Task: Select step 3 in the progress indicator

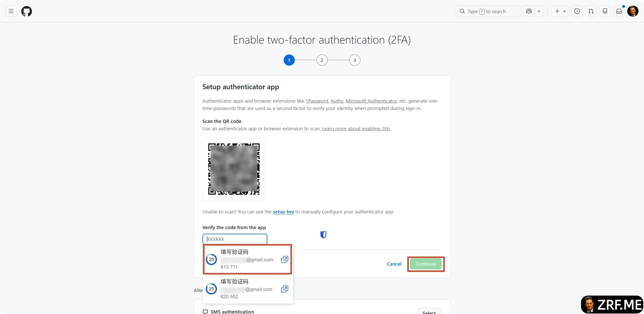Action: point(355,60)
